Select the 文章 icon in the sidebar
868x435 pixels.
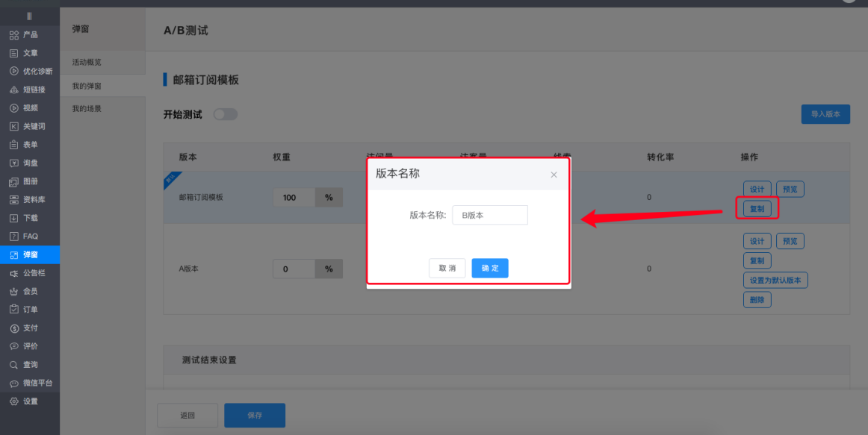pos(26,53)
